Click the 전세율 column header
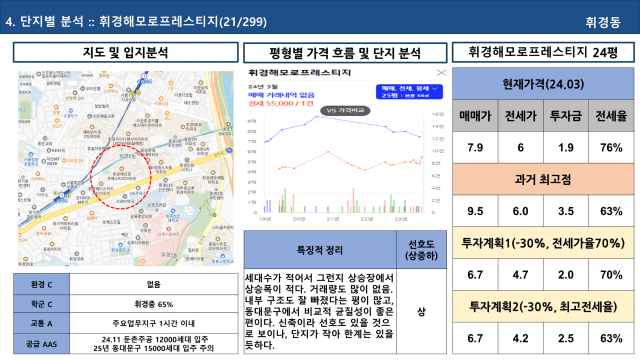The width and height of the screenshot is (640, 360). coord(611,116)
